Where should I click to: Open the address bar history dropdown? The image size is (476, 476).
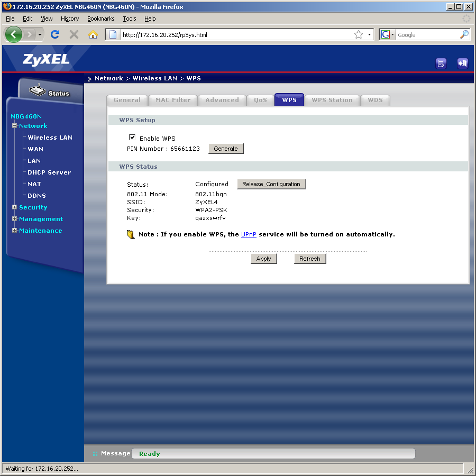pos(369,34)
